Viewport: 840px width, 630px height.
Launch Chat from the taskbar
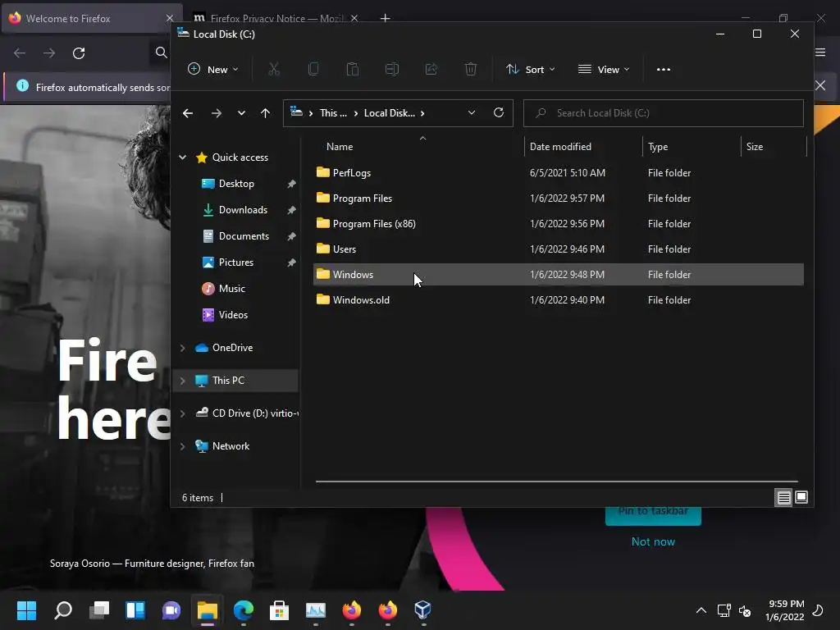click(171, 610)
